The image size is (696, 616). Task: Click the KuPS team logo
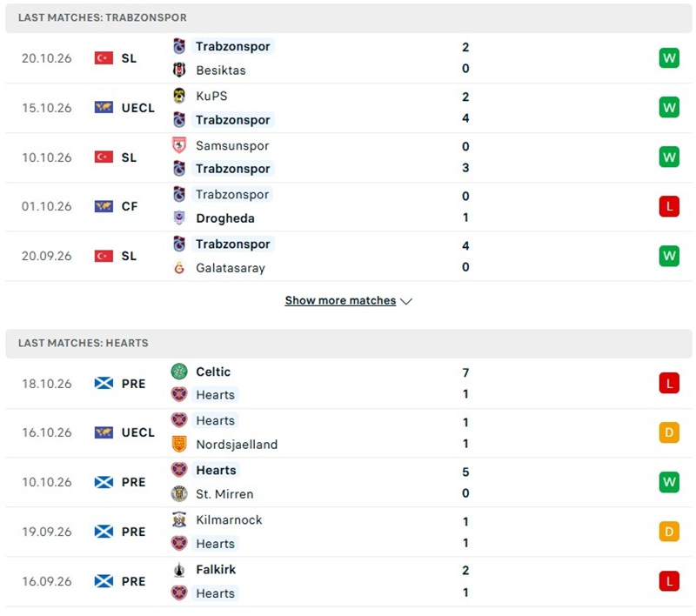pos(179,96)
